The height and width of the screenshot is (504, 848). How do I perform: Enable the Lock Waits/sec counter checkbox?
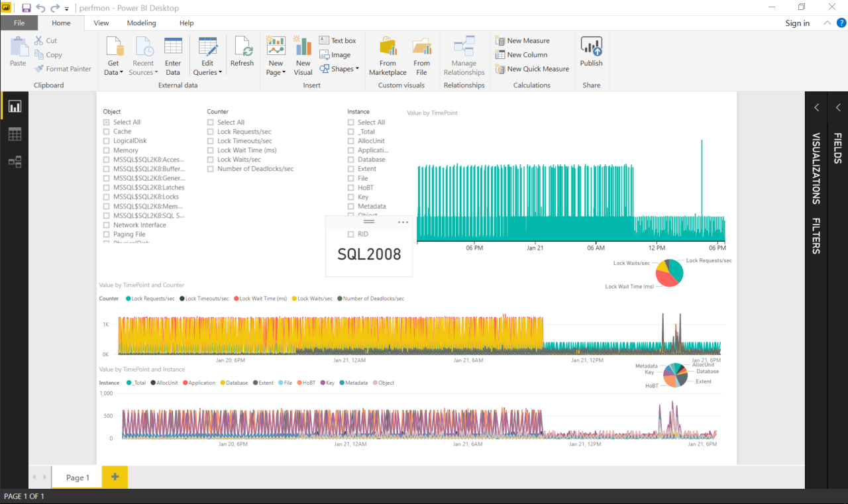pyautogui.click(x=210, y=160)
